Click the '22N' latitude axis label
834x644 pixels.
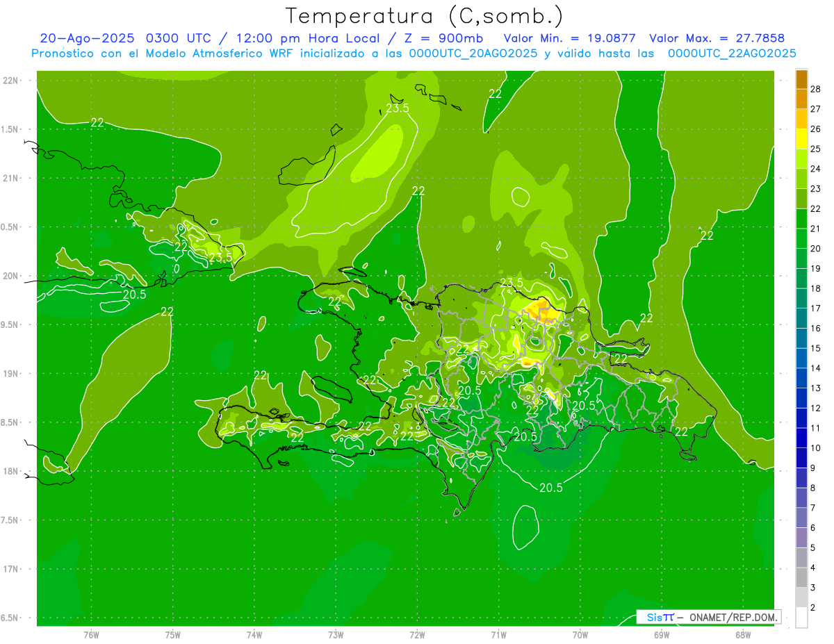(10, 81)
